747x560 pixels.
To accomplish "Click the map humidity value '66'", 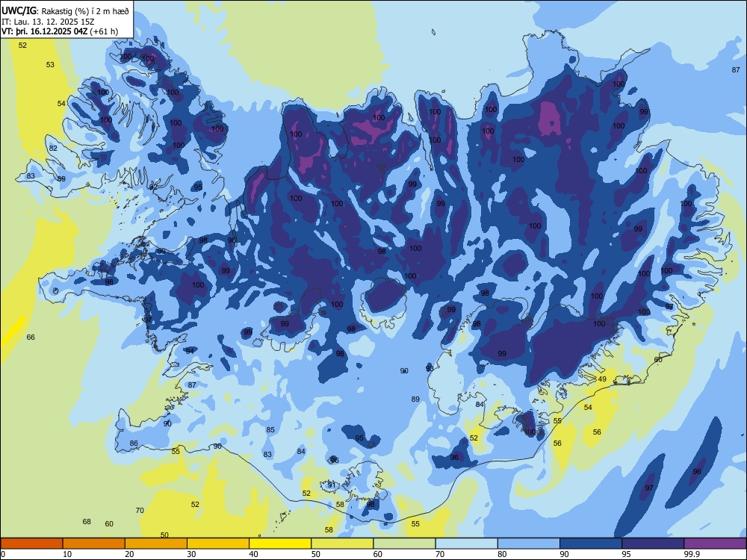I will coord(31,337).
